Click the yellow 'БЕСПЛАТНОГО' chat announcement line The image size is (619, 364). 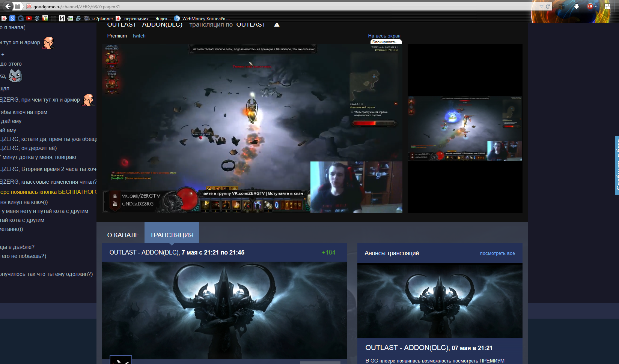coord(48,192)
